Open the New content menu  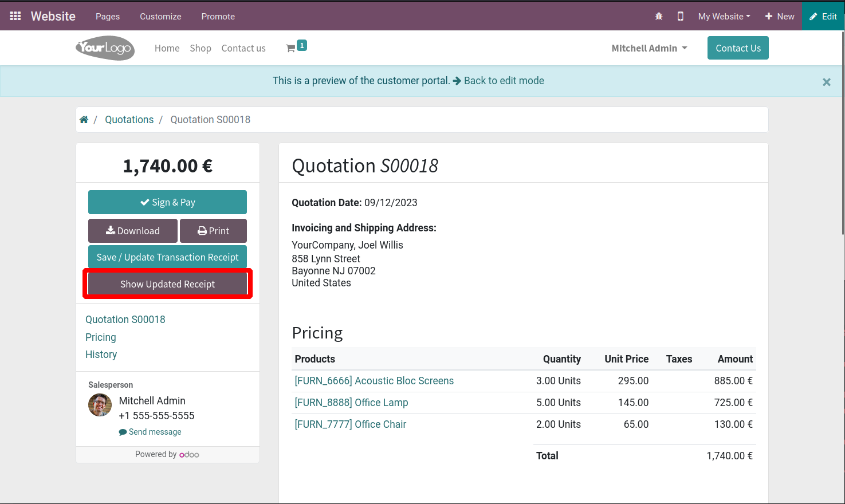[779, 17]
